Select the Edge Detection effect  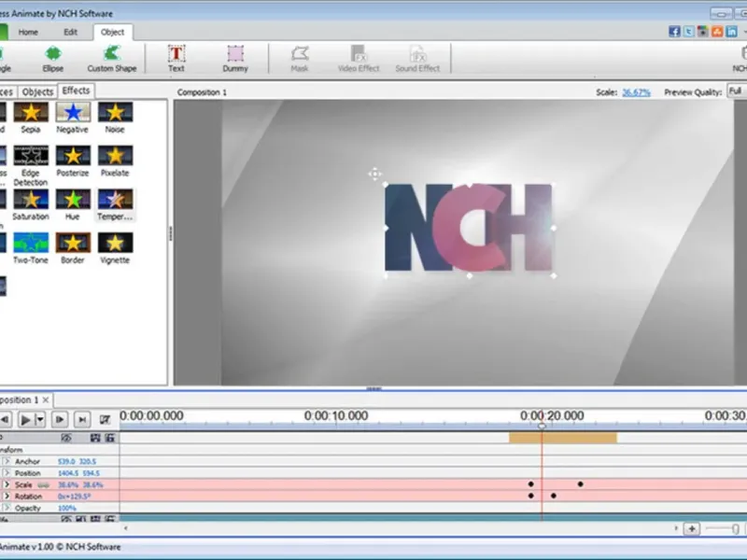click(31, 166)
